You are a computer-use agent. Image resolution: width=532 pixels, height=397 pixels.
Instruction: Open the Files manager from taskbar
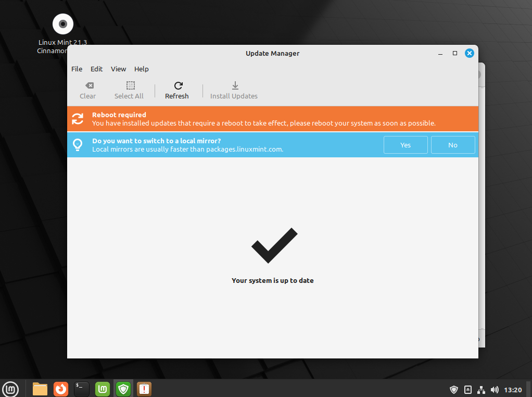point(40,389)
